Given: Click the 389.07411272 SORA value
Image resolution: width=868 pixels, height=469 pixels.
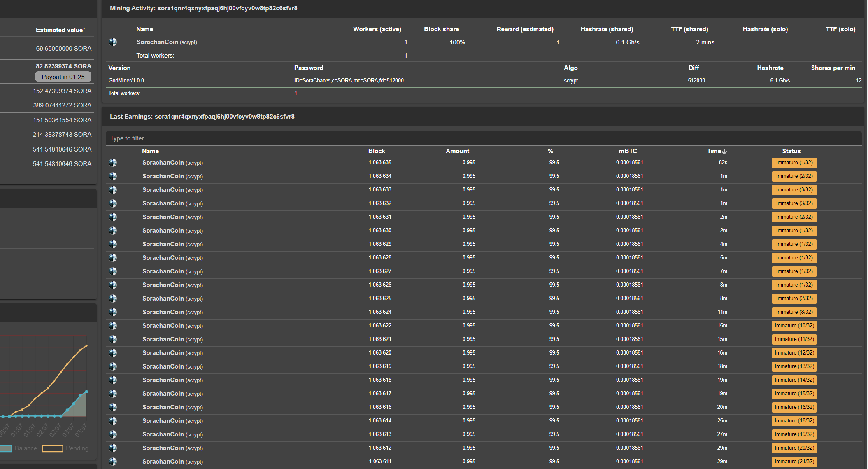Looking at the screenshot, I should 63,105.
